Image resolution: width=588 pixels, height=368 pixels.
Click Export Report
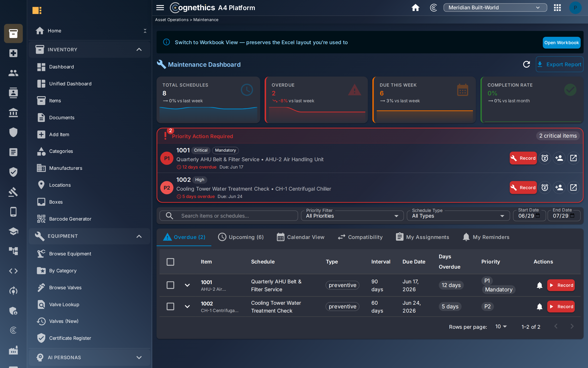[559, 64]
